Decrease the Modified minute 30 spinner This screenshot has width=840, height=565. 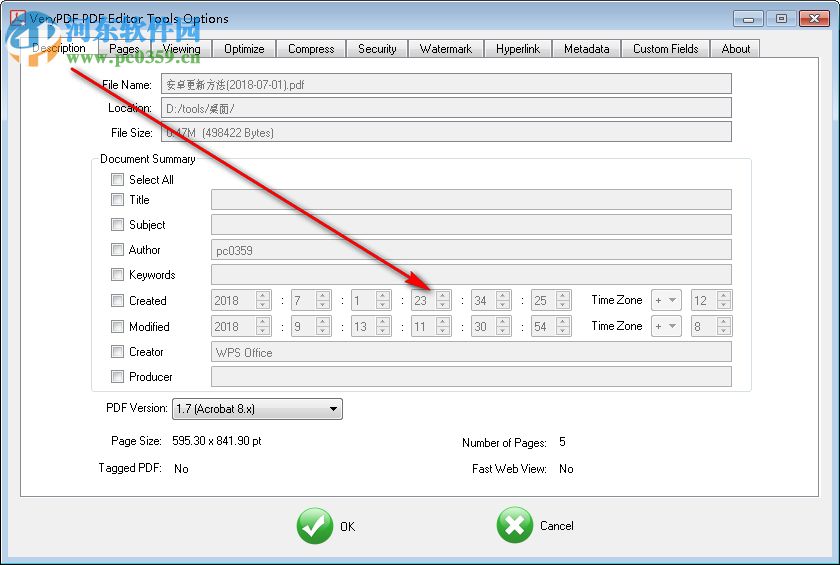pos(503,330)
